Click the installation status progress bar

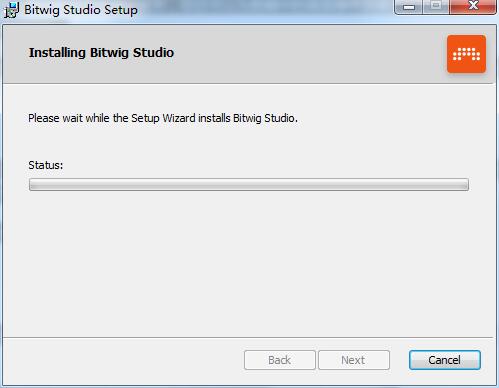pos(249,184)
